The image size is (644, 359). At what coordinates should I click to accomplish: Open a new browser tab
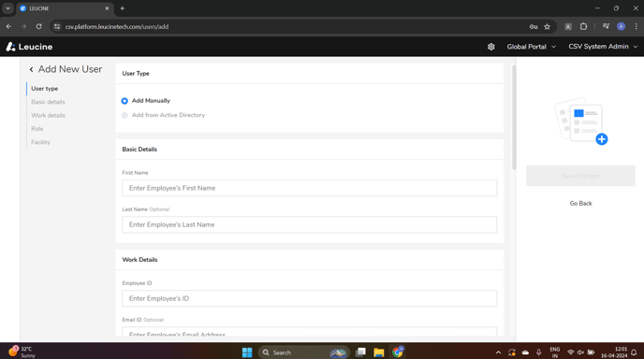click(122, 8)
